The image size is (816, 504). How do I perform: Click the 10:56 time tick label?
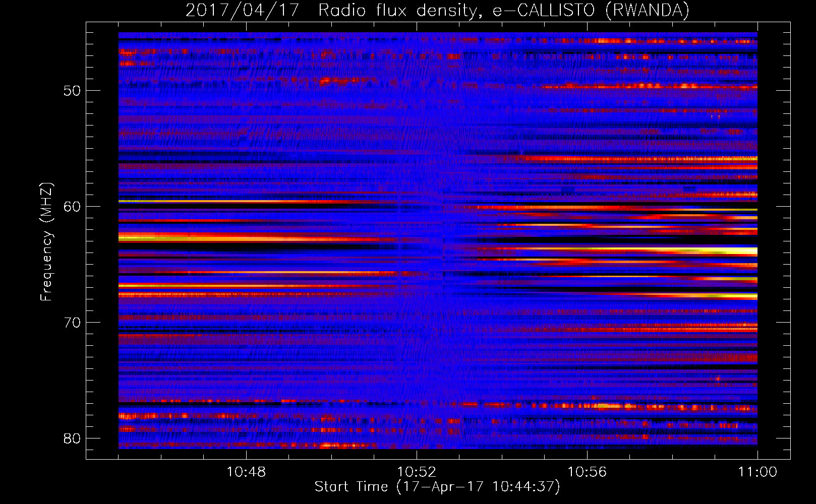587,472
